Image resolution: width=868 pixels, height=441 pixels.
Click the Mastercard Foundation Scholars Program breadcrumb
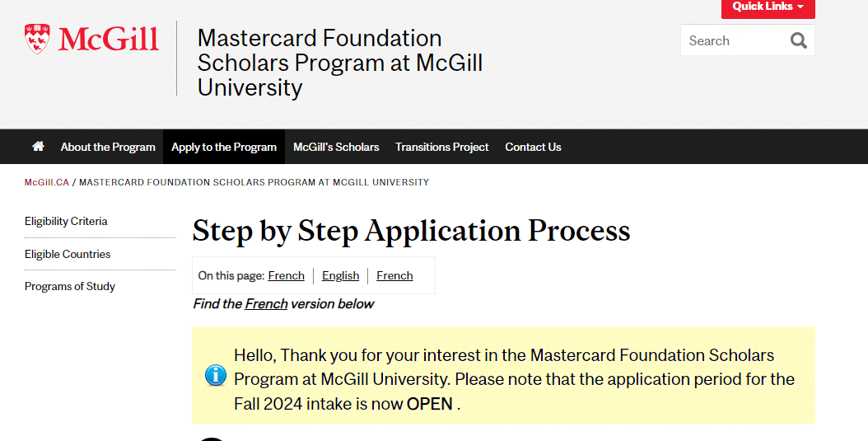click(x=254, y=182)
